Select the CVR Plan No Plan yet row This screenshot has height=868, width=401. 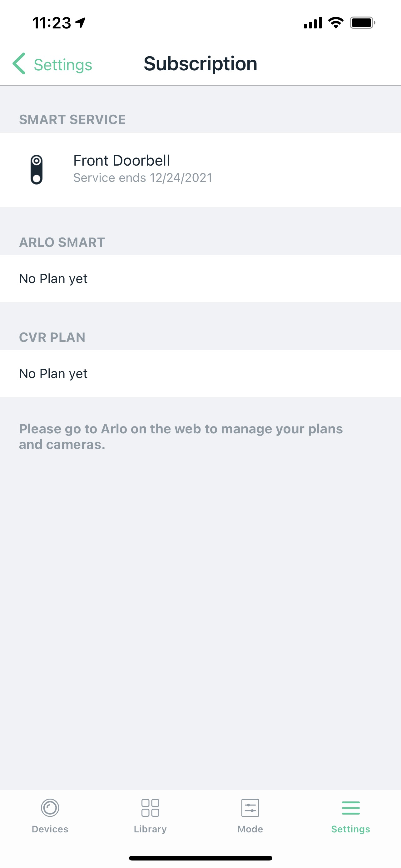(200, 374)
